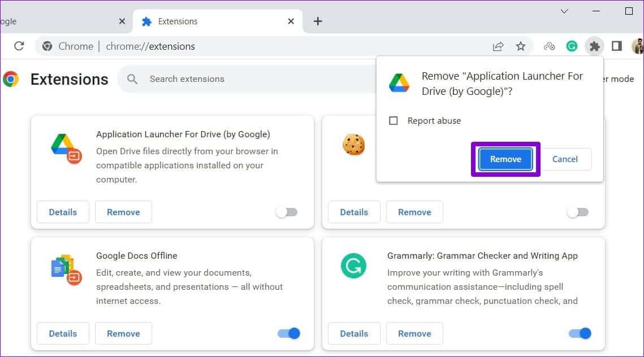The width and height of the screenshot is (644, 357).
Task: Click the Extensions page heading
Action: click(x=70, y=79)
